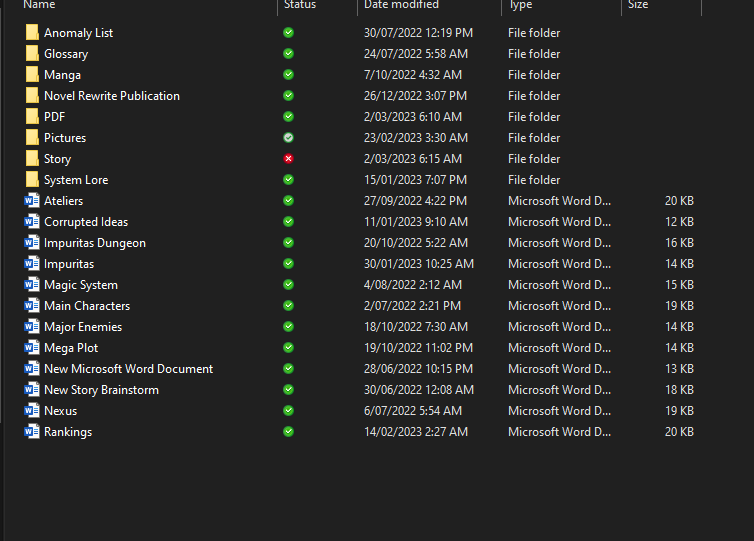Image resolution: width=754 pixels, height=541 pixels.
Task: Select the Glossary folder name
Action: [66, 54]
